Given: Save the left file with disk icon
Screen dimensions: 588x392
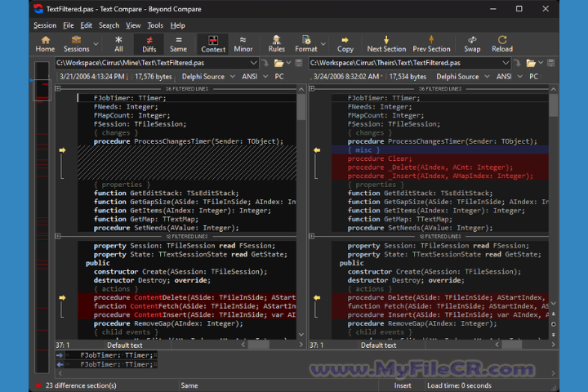Looking at the screenshot, I should [299, 63].
